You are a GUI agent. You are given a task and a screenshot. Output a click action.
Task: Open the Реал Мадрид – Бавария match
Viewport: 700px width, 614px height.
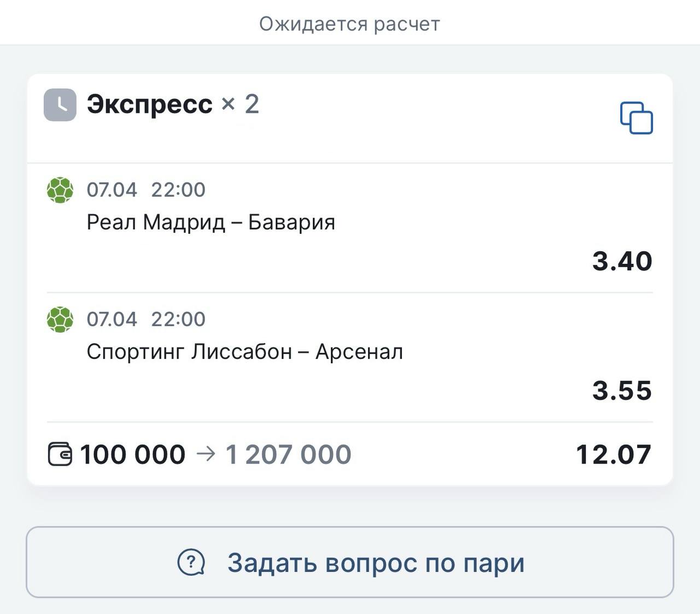point(211,223)
